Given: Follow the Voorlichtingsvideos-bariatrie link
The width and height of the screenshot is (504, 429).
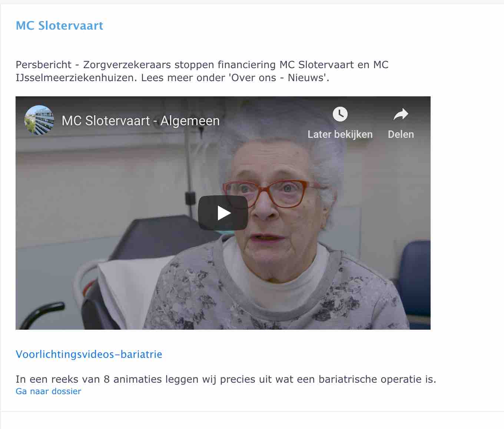Looking at the screenshot, I should click(89, 354).
